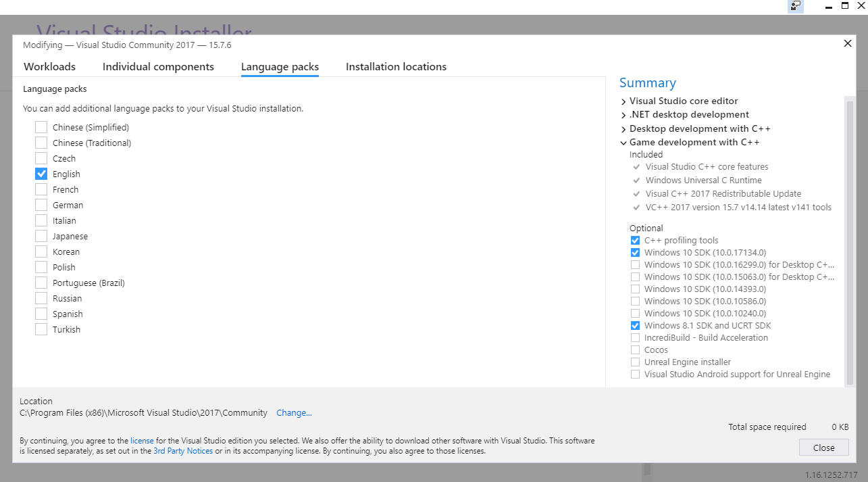This screenshot has width=868, height=482.
Task: Open the license link
Action: click(x=142, y=441)
